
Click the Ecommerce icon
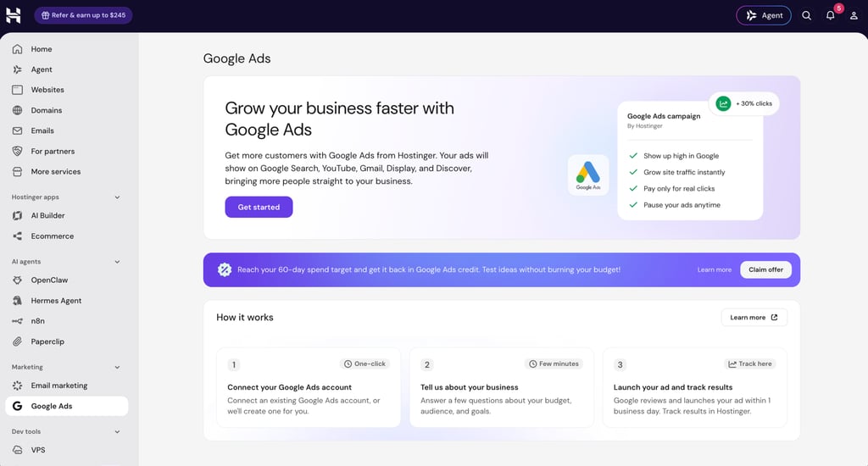point(17,236)
